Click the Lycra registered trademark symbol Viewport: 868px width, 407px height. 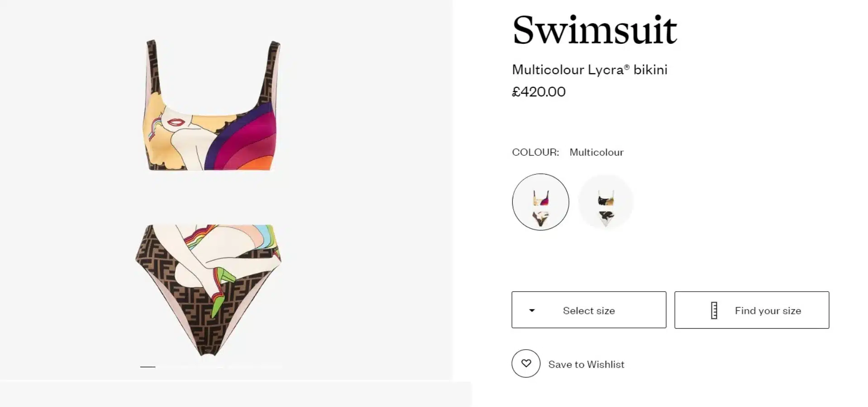627,67
